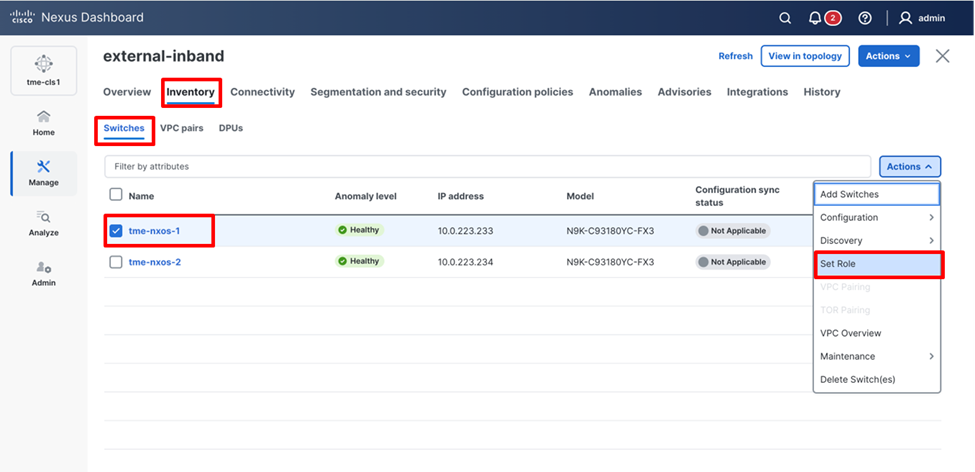
Task: Uncheck the tme-nxos-1 checkbox
Action: point(116,230)
